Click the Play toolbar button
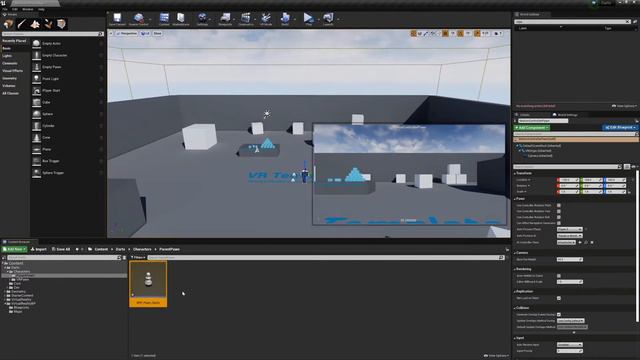The height and width of the screenshot is (360, 640). pos(308,18)
